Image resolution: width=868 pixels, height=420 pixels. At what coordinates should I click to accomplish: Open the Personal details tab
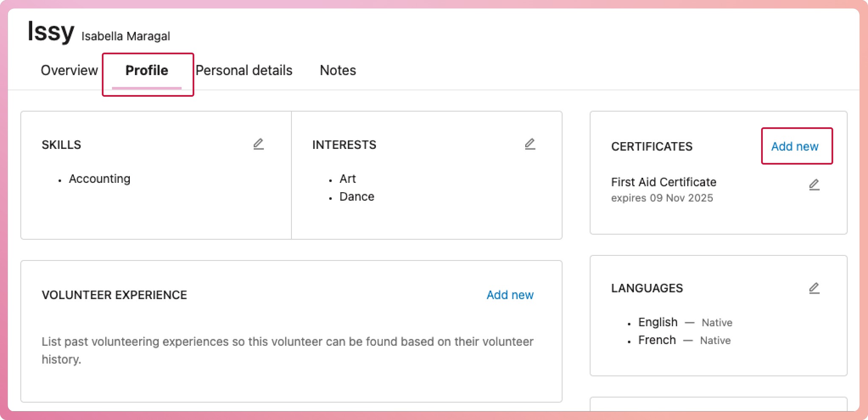[244, 70]
